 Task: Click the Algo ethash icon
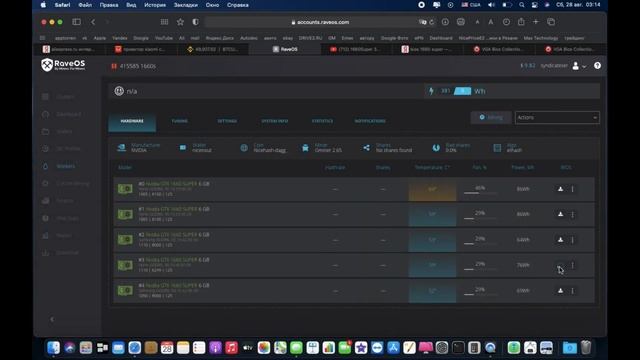click(x=497, y=148)
